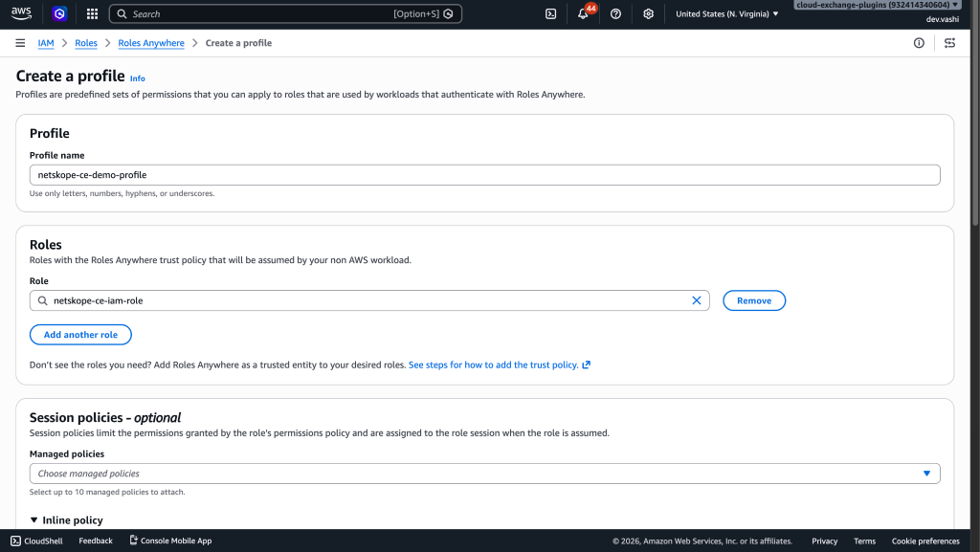
Task: Click the CloudShell icon in the footer
Action: tap(15, 541)
